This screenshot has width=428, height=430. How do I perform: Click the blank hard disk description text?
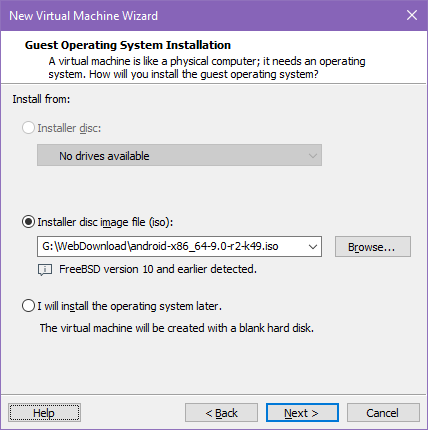pos(177,328)
